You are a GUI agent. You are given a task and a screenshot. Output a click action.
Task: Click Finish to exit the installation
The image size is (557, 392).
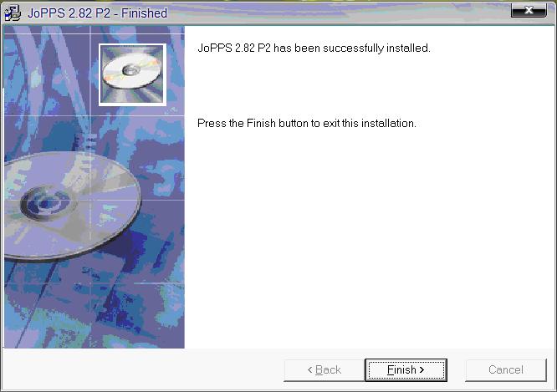click(x=406, y=370)
